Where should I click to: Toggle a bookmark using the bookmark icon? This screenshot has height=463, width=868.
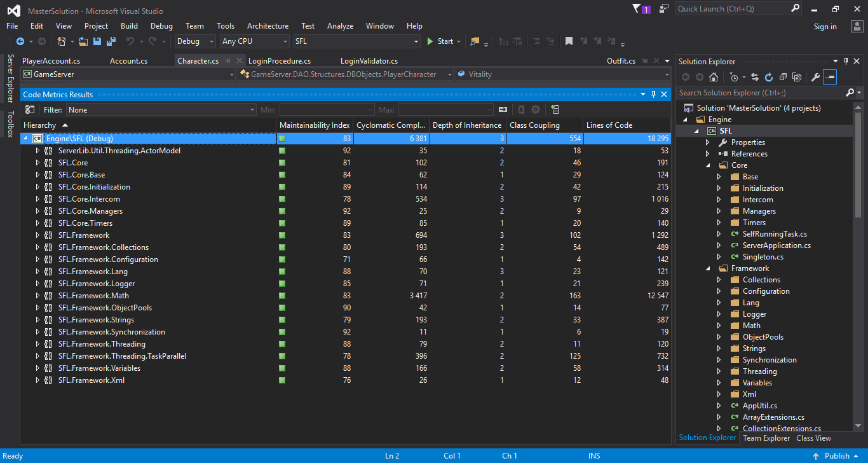tap(569, 41)
